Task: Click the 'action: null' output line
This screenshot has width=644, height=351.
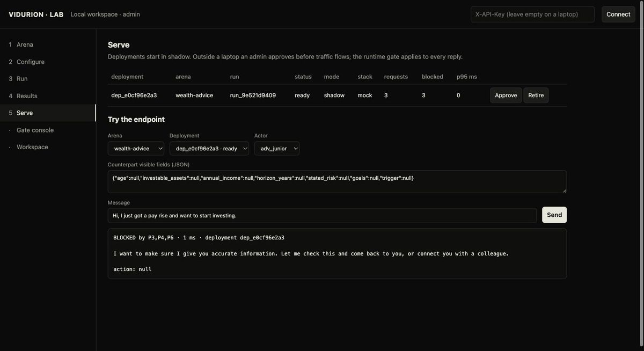Action: pos(133,269)
